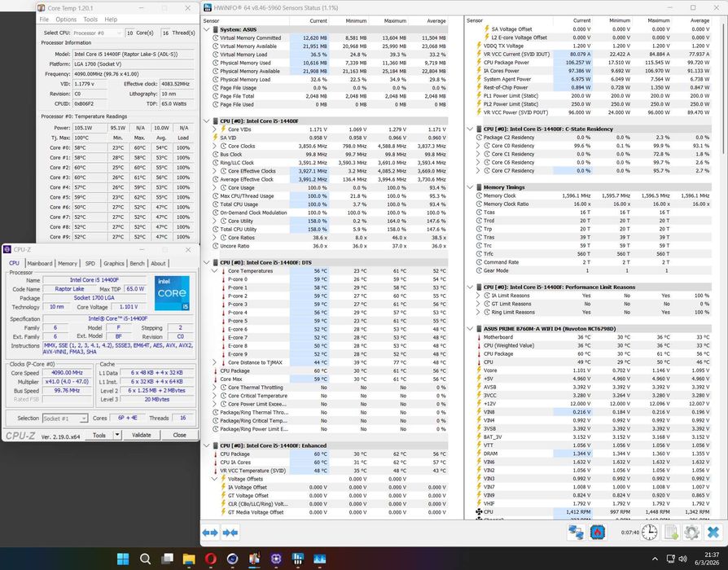Select the CPU Package Power row
The image size is (728, 570).
coord(594,62)
